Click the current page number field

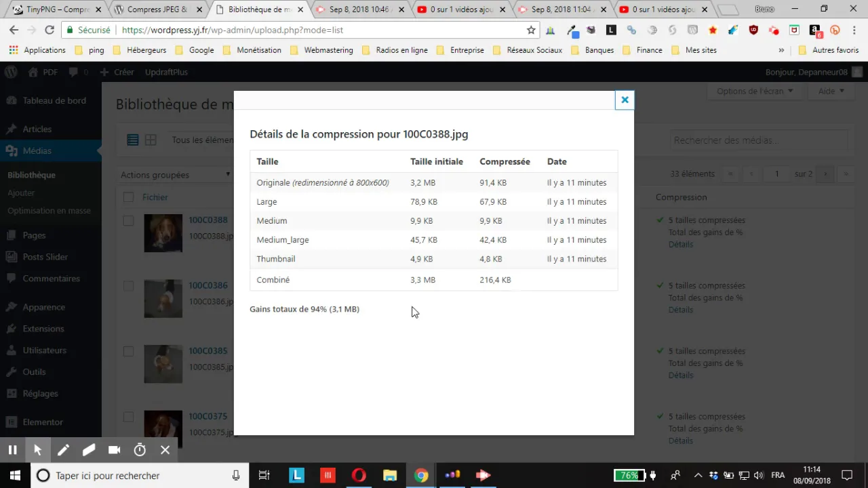click(777, 174)
